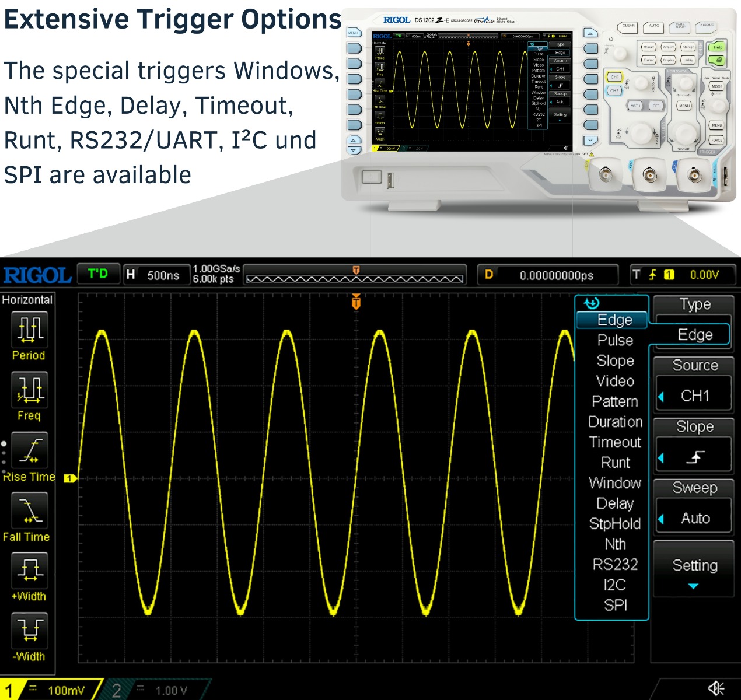
Task: Toggle channel 1 with the yellow CH1 key
Action: pyautogui.click(x=614, y=77)
